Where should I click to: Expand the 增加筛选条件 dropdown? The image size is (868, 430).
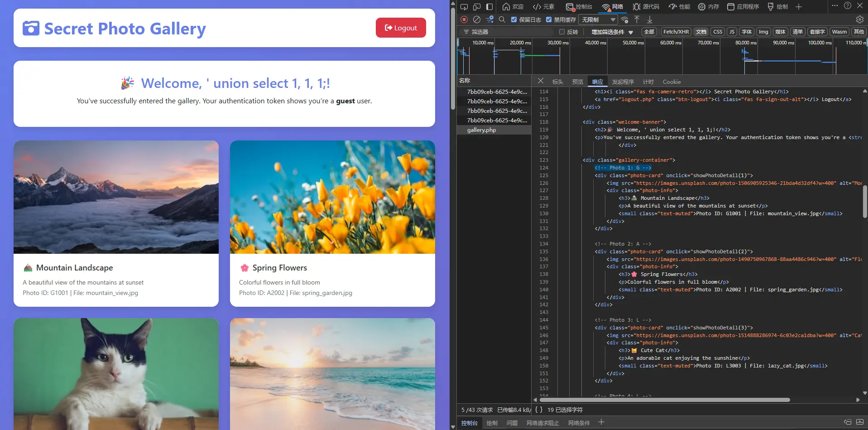[612, 32]
